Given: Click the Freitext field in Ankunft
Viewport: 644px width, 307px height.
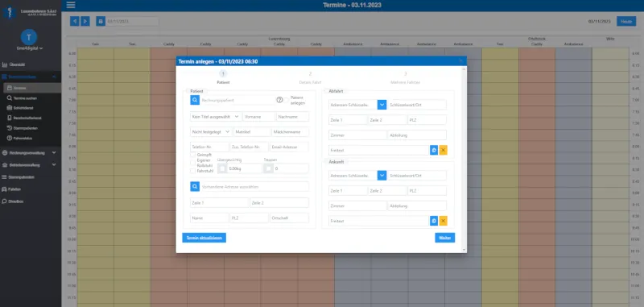Looking at the screenshot, I should click(378, 221).
